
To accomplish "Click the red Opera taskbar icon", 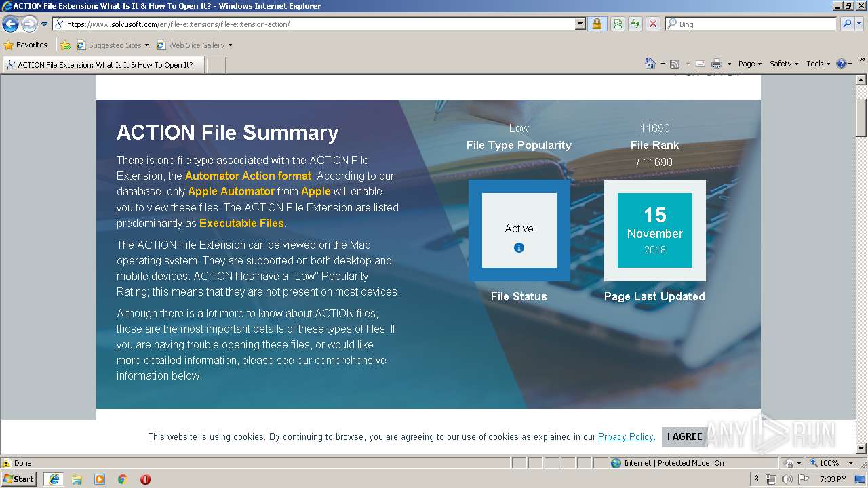I will [145, 479].
